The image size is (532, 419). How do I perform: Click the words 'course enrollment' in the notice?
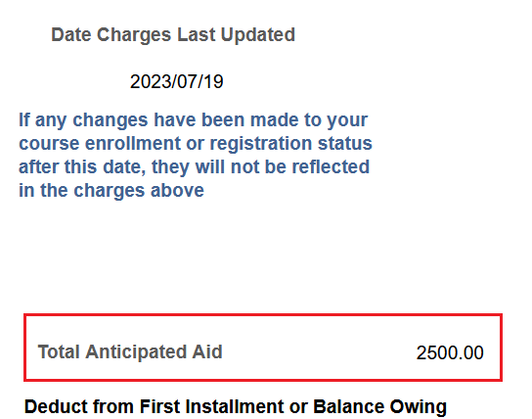[x=100, y=143]
